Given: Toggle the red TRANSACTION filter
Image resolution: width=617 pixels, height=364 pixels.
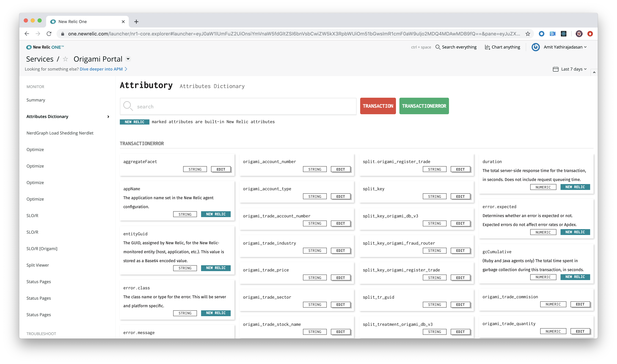Looking at the screenshot, I should tap(378, 106).
